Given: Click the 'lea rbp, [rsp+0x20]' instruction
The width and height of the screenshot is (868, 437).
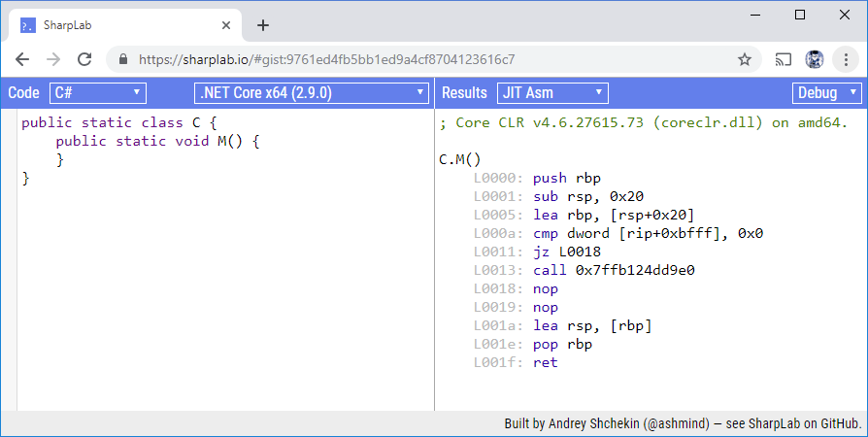Looking at the screenshot, I should (614, 215).
